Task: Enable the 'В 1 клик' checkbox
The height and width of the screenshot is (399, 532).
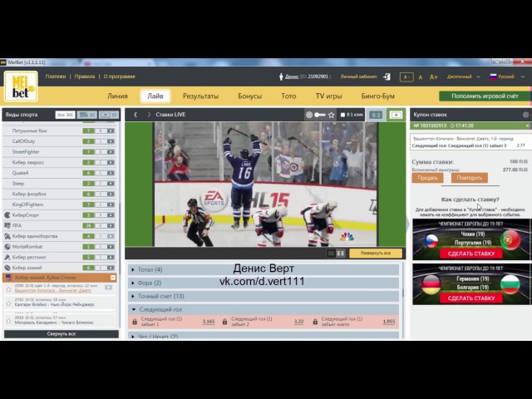Action: coord(342,115)
